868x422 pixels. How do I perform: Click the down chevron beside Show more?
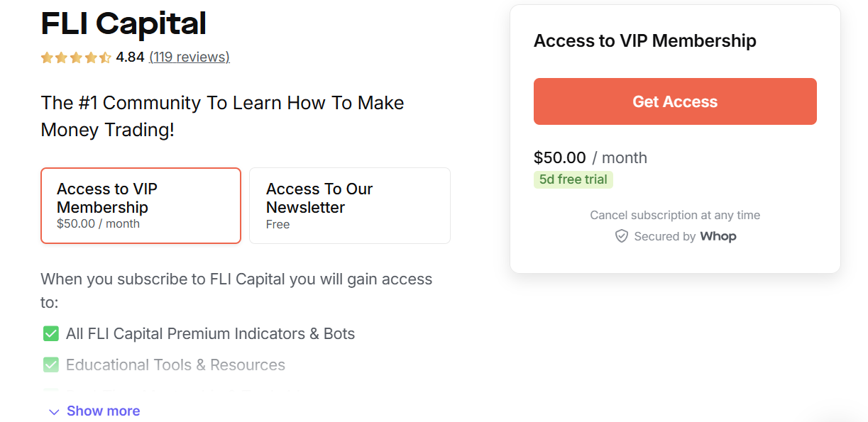[55, 411]
